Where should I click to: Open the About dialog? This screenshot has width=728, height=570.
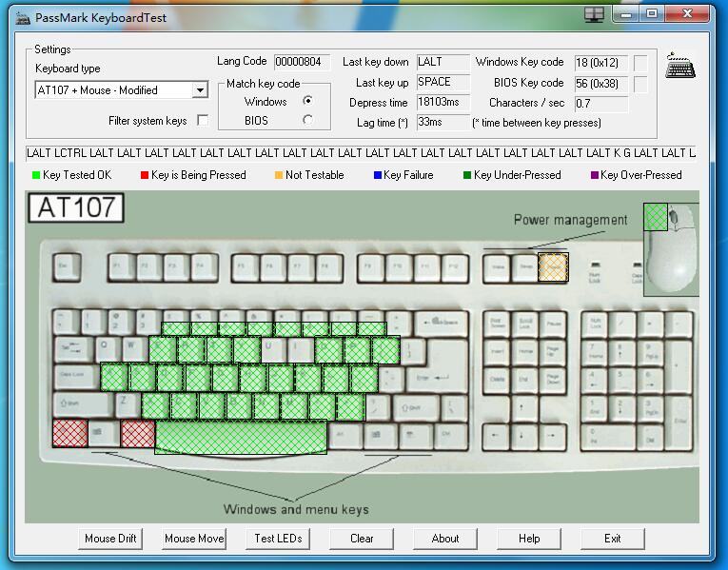tap(445, 539)
